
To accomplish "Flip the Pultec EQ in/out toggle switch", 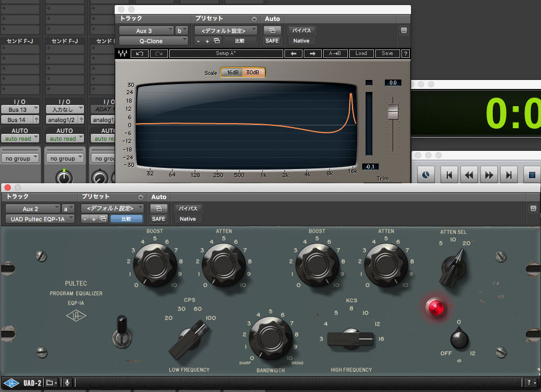I will pos(122,332).
